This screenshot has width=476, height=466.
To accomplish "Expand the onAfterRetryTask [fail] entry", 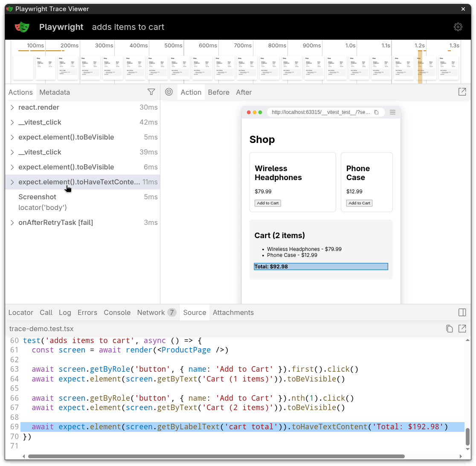I will coord(12,222).
